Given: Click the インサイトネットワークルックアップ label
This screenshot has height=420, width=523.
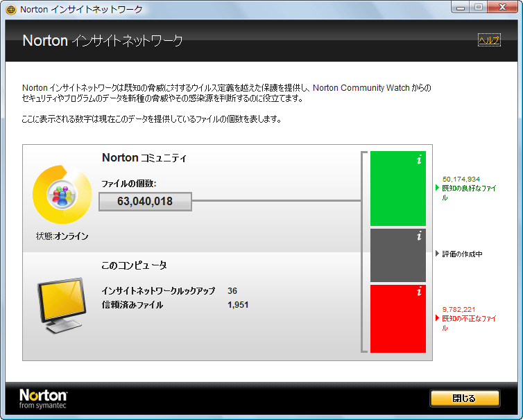Looking at the screenshot, I should click(158, 290).
